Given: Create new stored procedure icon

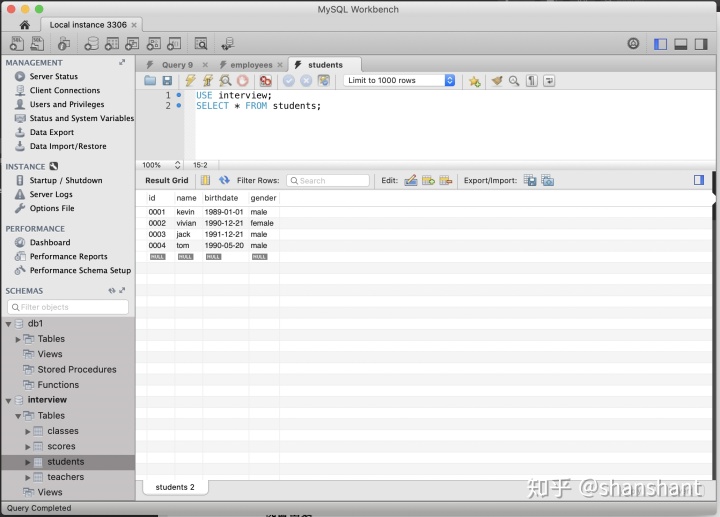Looking at the screenshot, I should 153,44.
